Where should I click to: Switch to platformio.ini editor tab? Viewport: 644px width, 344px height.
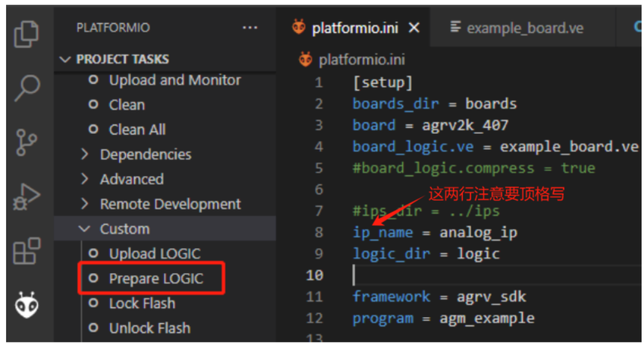coord(355,28)
